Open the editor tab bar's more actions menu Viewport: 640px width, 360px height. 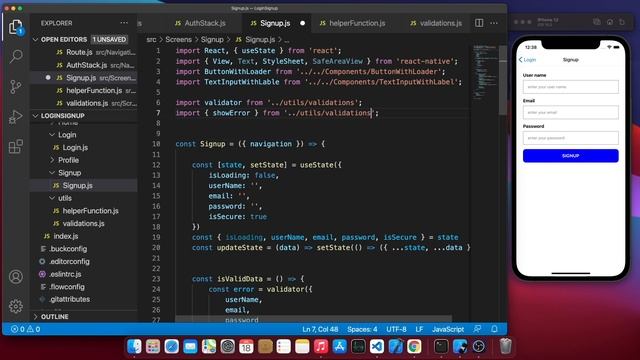494,23
